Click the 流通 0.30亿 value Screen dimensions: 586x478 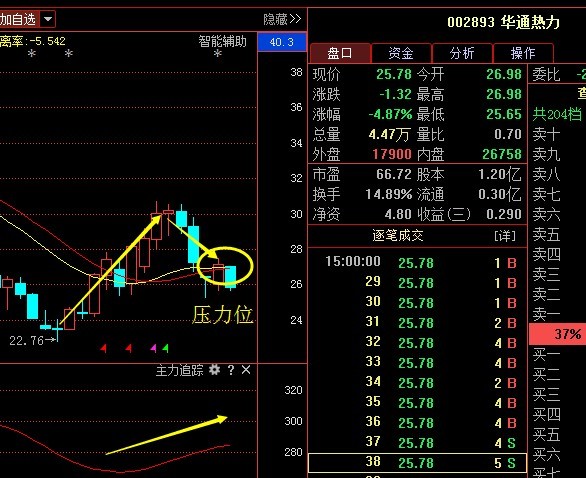pyautogui.click(x=500, y=194)
